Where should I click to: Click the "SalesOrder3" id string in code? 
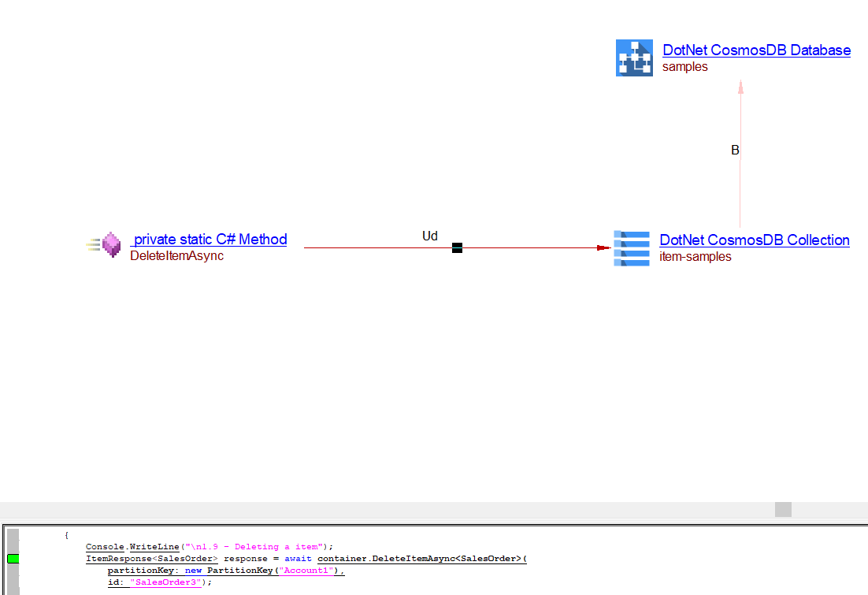[x=169, y=582]
